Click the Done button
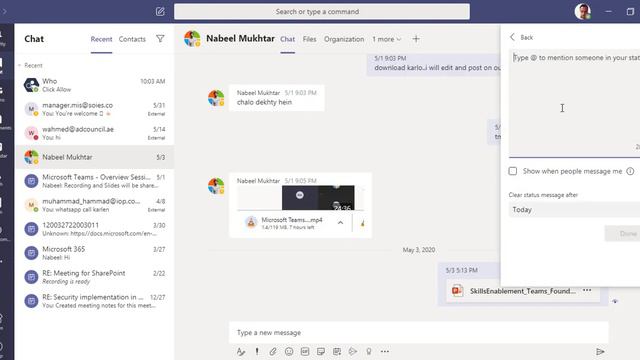This screenshot has height=360, width=640. pyautogui.click(x=623, y=233)
